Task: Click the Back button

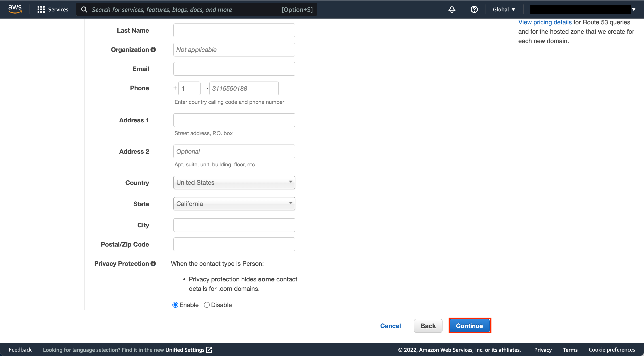Action: tap(428, 325)
